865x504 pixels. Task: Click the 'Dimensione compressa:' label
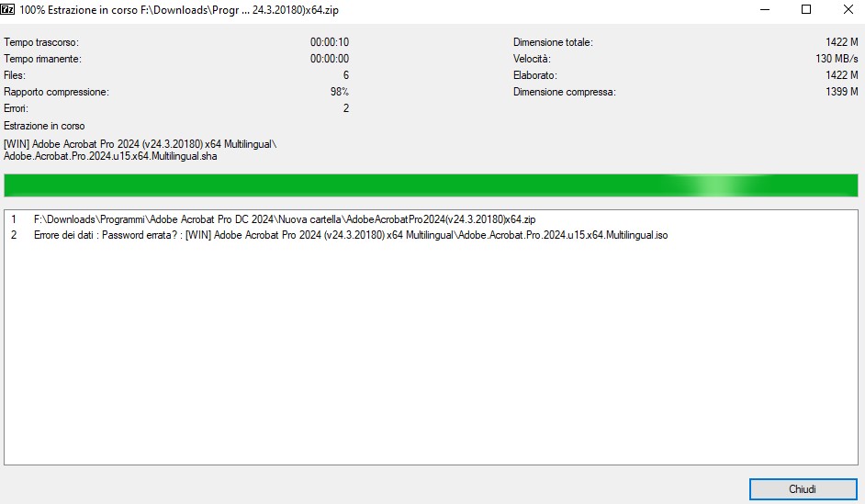coord(565,92)
